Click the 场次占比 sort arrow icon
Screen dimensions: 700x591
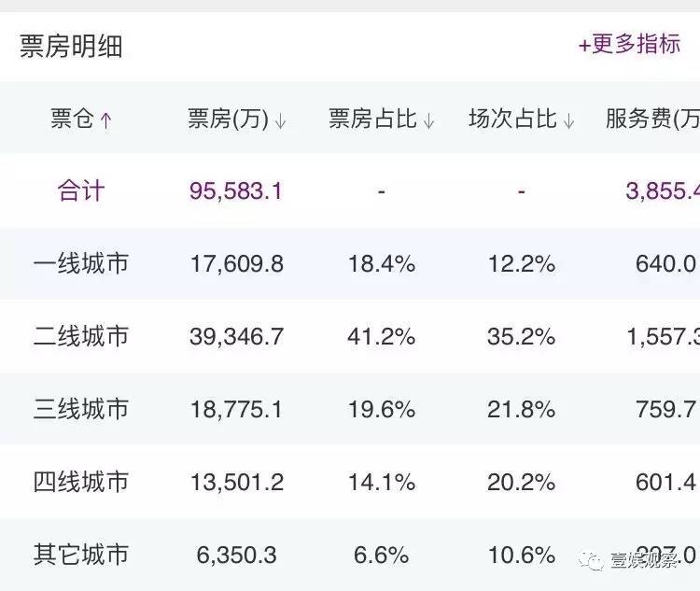tap(569, 120)
